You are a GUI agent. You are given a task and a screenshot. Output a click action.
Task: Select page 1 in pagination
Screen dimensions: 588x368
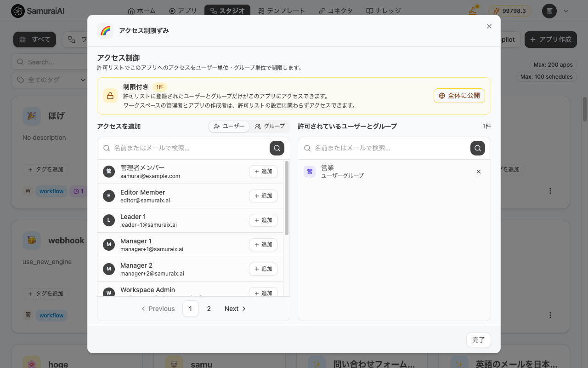pos(191,309)
